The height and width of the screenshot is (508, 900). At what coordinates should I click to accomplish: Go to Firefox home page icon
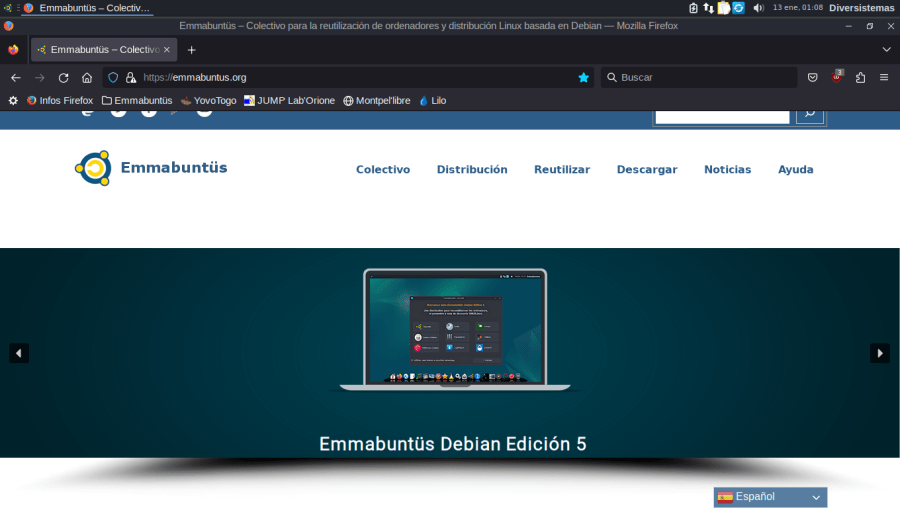coord(87,77)
